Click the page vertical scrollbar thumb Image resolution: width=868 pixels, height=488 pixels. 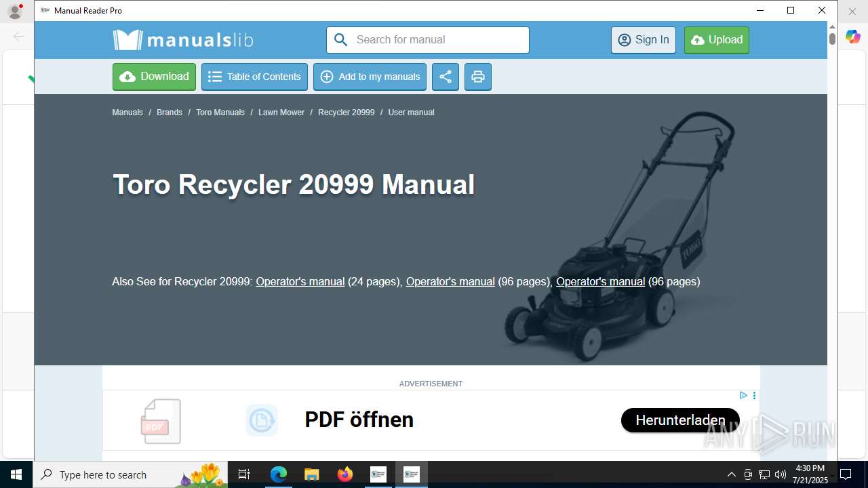[832, 39]
